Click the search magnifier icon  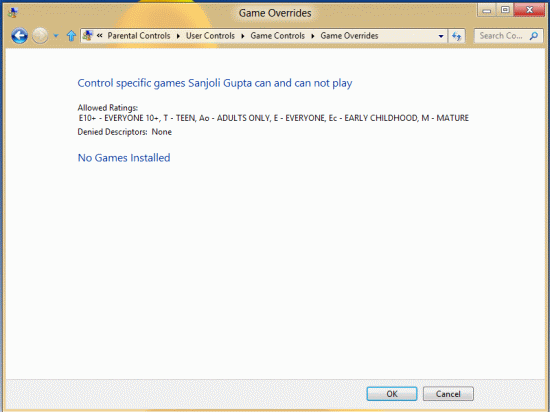[x=534, y=36]
